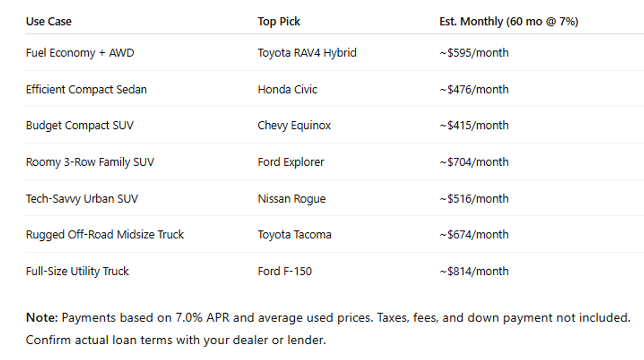
Task: Click the ~$415/month payment value
Action: click(474, 125)
